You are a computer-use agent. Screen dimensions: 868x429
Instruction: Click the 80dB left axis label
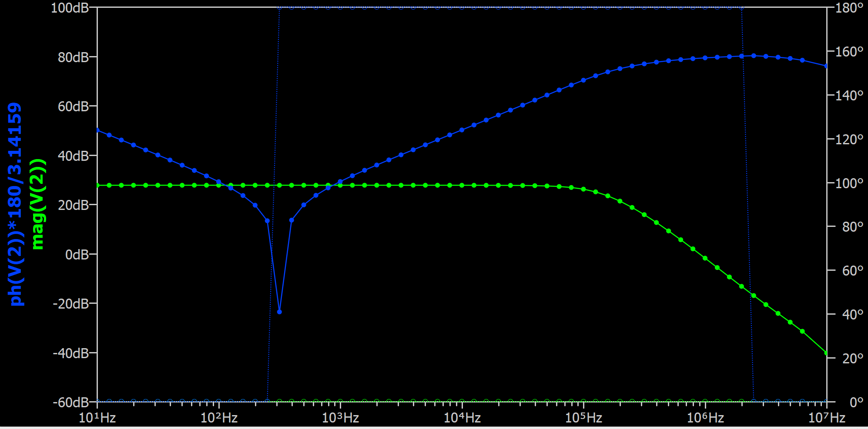[73, 57]
